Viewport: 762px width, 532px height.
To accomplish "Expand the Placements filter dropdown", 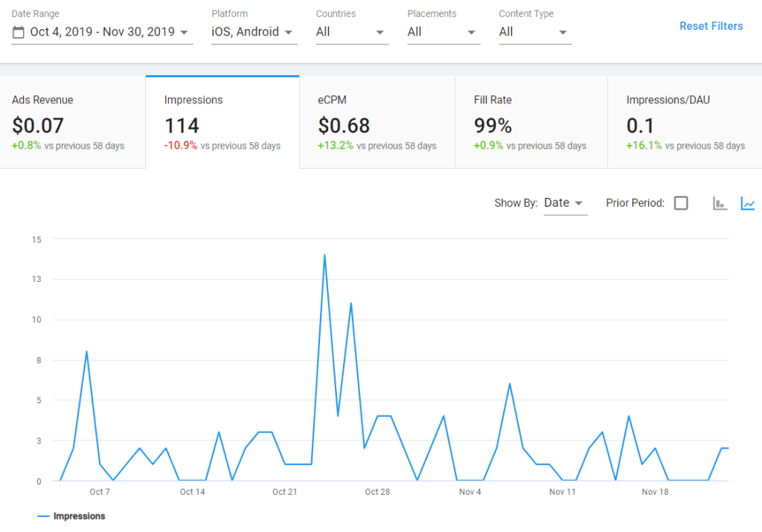I will point(444,32).
